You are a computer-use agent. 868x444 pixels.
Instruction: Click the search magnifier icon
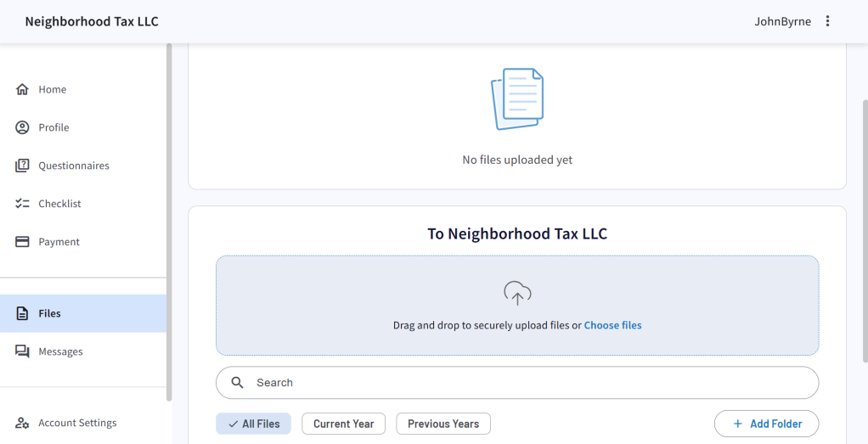point(238,383)
